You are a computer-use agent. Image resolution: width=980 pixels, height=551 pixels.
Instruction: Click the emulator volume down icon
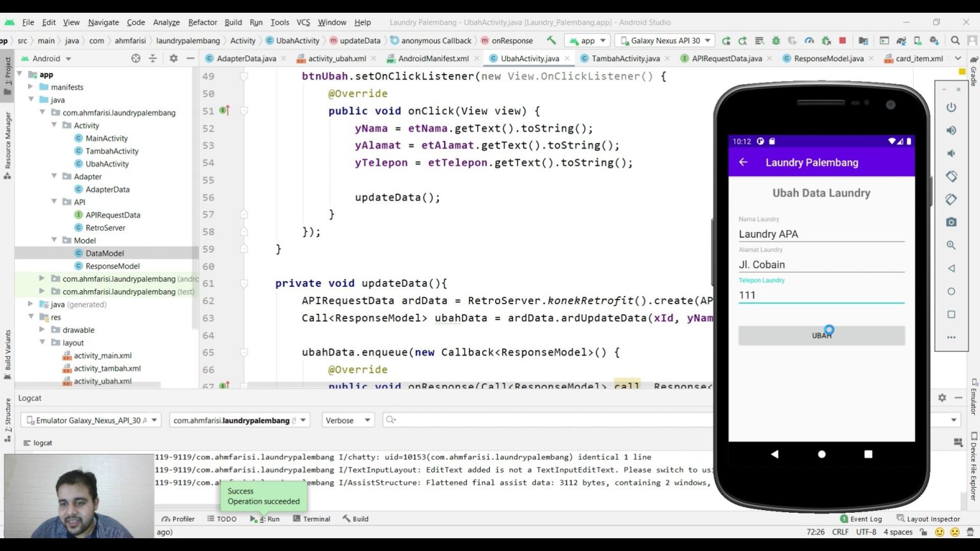(951, 153)
